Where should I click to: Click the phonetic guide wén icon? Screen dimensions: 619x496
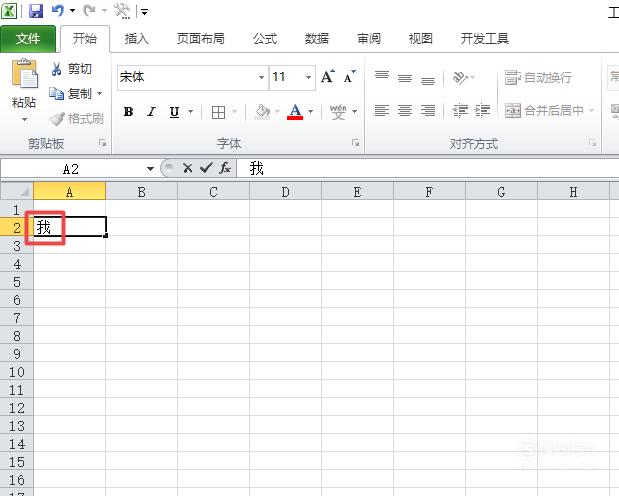point(338,112)
